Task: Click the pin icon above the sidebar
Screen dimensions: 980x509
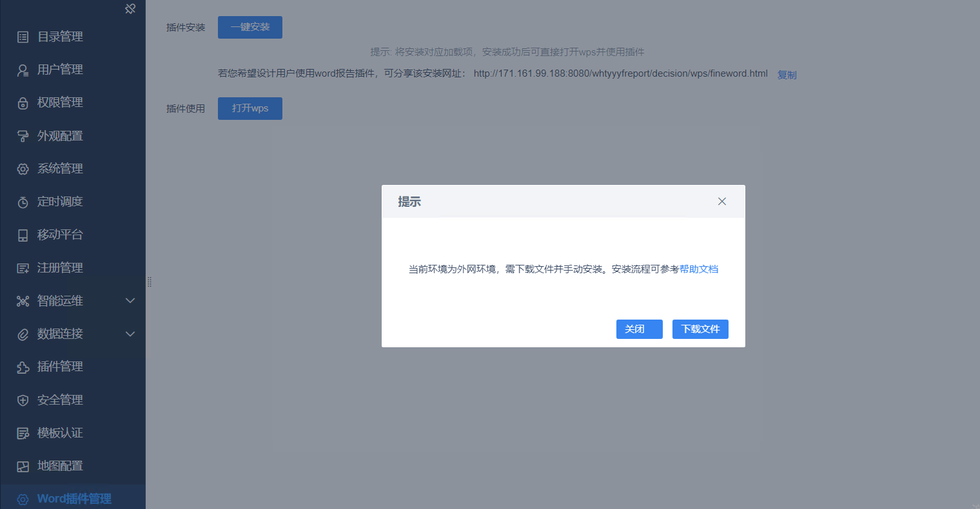Action: [x=130, y=8]
